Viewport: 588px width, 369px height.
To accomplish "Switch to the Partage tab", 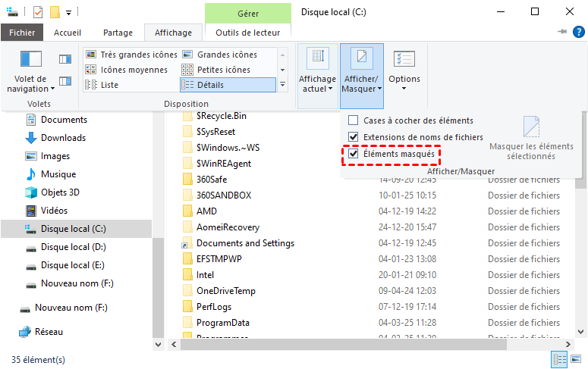I will pos(118,33).
